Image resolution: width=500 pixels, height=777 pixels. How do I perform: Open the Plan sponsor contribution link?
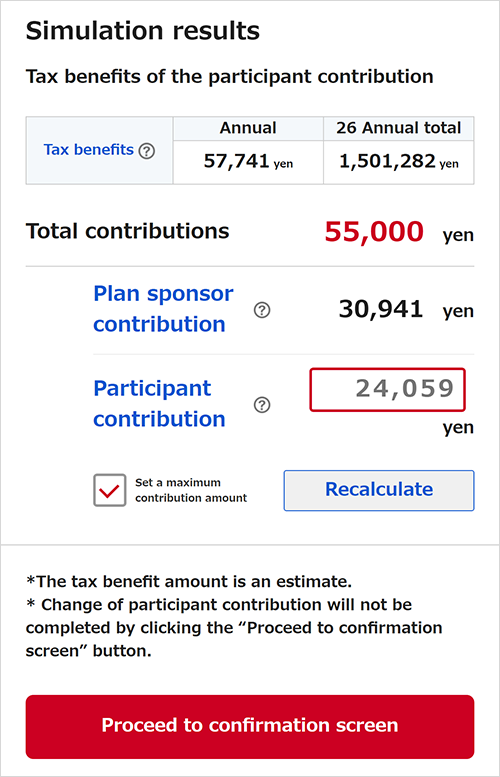(x=163, y=309)
